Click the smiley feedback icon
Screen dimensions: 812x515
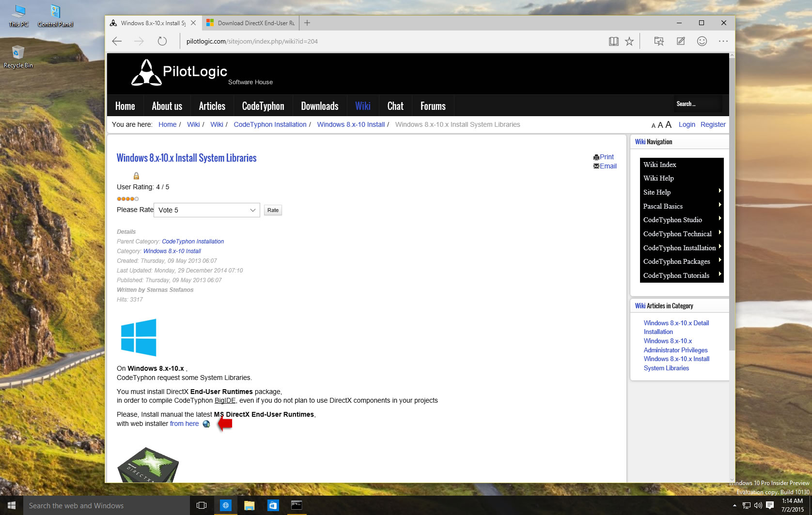702,41
